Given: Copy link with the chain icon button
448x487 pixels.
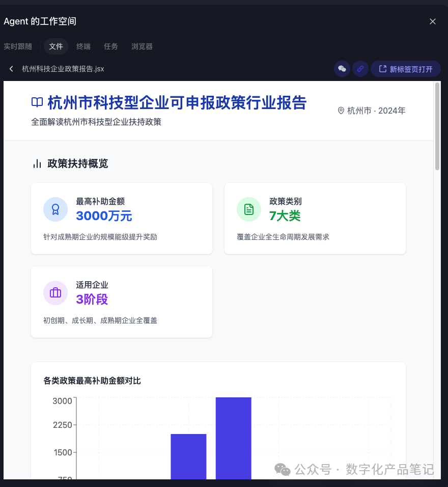Looking at the screenshot, I should coord(360,69).
